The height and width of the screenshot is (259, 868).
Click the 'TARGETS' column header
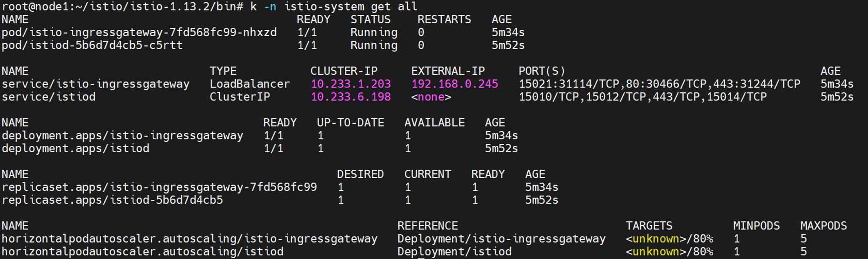(649, 226)
